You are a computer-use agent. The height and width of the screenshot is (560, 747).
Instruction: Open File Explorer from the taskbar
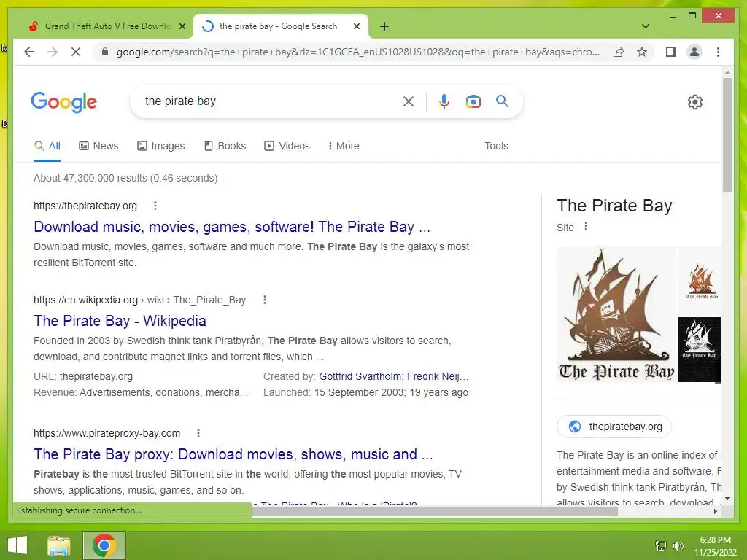(x=59, y=545)
